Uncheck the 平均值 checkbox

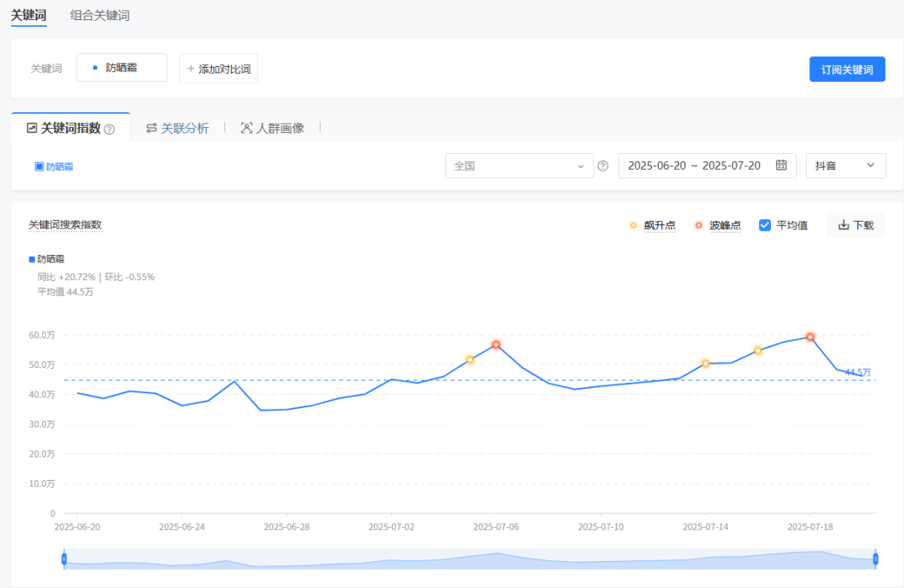click(x=764, y=225)
